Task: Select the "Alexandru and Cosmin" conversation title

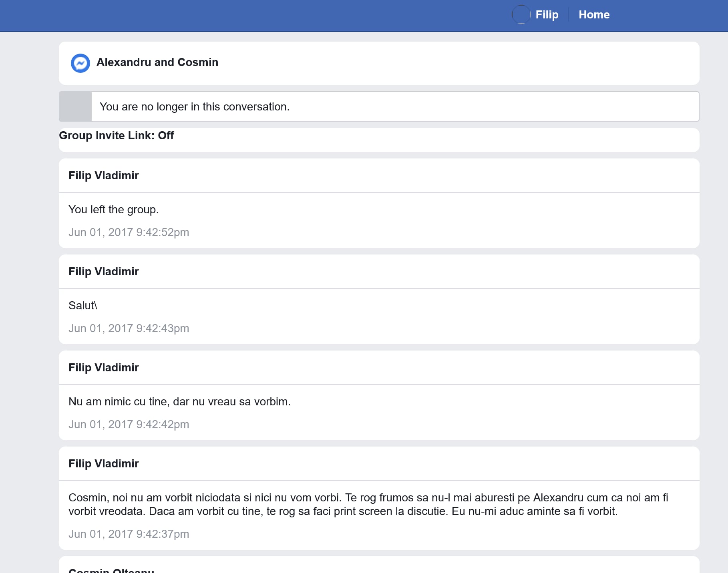Action: pos(157,62)
